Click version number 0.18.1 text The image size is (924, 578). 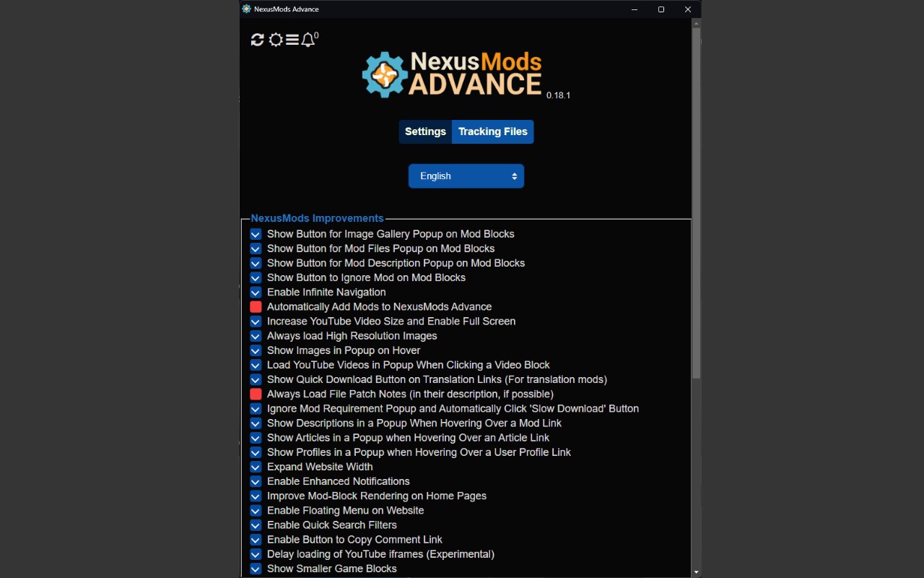[x=558, y=95]
